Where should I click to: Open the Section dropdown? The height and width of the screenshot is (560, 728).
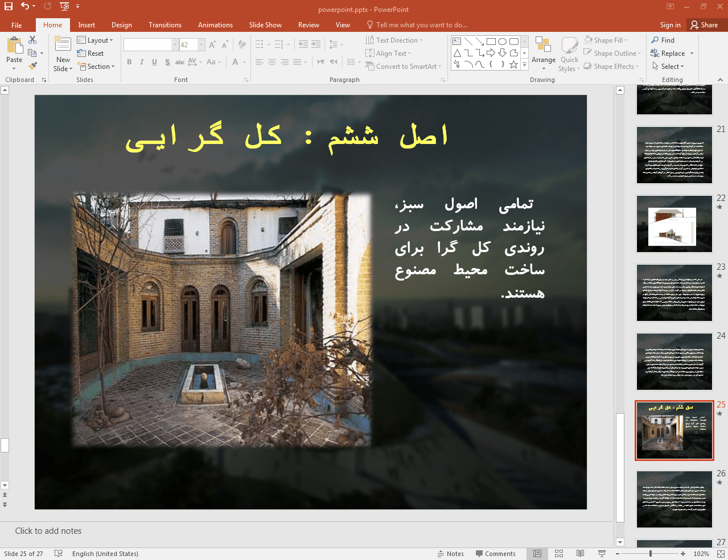pyautogui.click(x=97, y=67)
